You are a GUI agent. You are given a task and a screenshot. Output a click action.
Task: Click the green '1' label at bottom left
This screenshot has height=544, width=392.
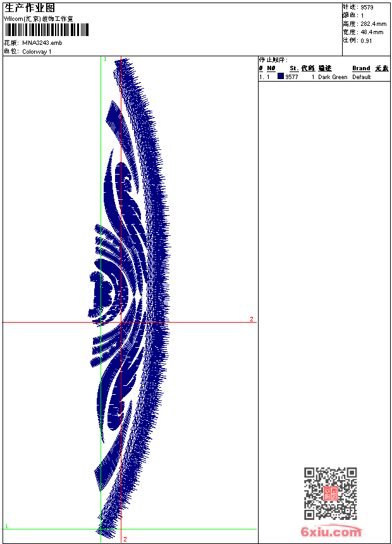coord(6,526)
